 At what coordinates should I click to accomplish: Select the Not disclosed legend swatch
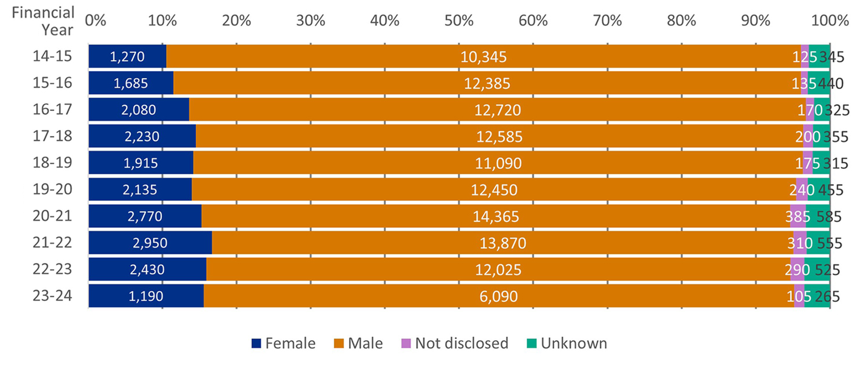coord(406,344)
